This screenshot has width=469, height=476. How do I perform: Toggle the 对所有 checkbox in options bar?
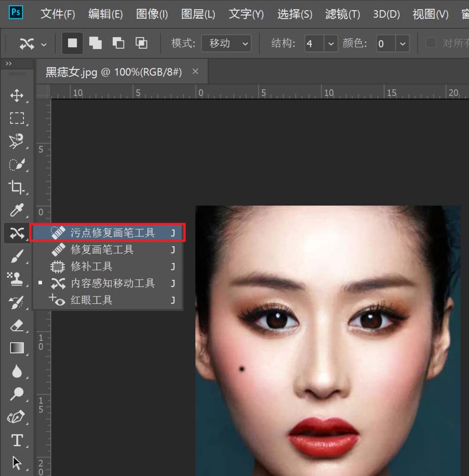click(x=431, y=43)
